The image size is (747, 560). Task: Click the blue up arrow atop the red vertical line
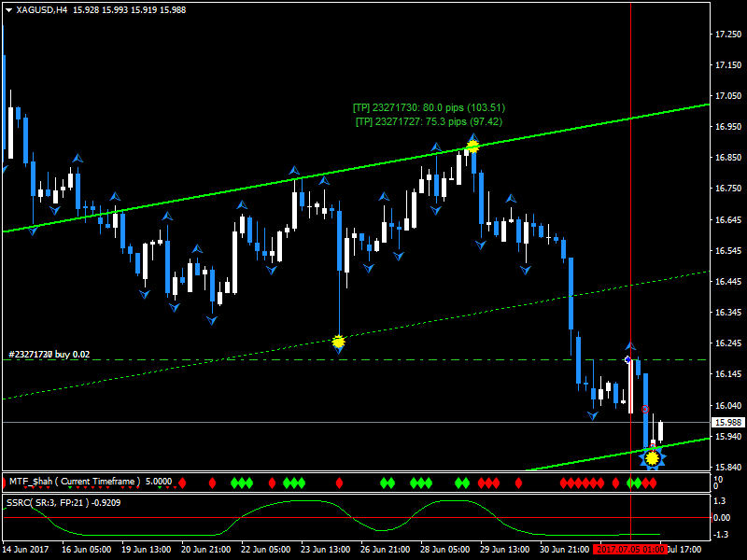tap(631, 345)
